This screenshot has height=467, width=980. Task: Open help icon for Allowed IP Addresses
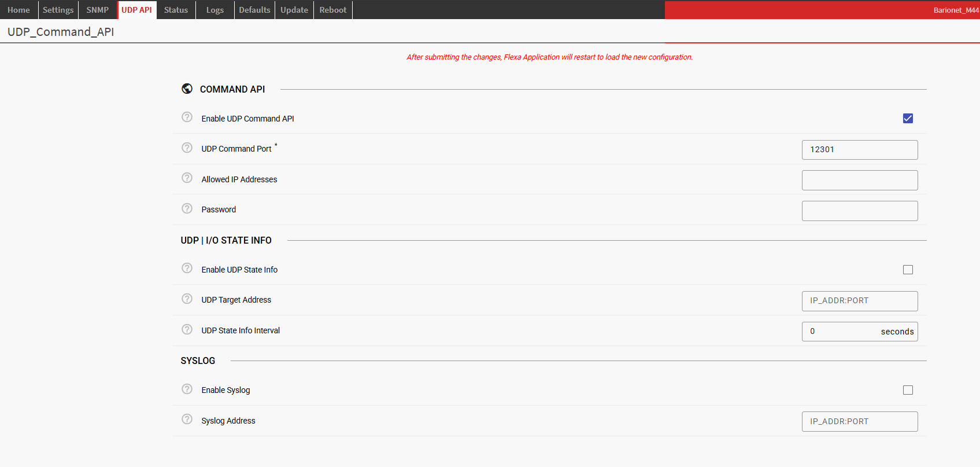tap(187, 178)
